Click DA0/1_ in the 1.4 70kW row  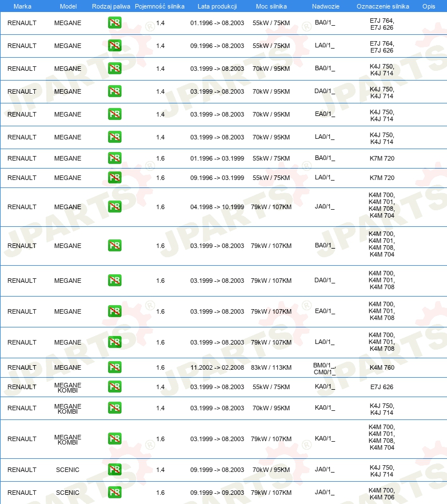click(325, 91)
